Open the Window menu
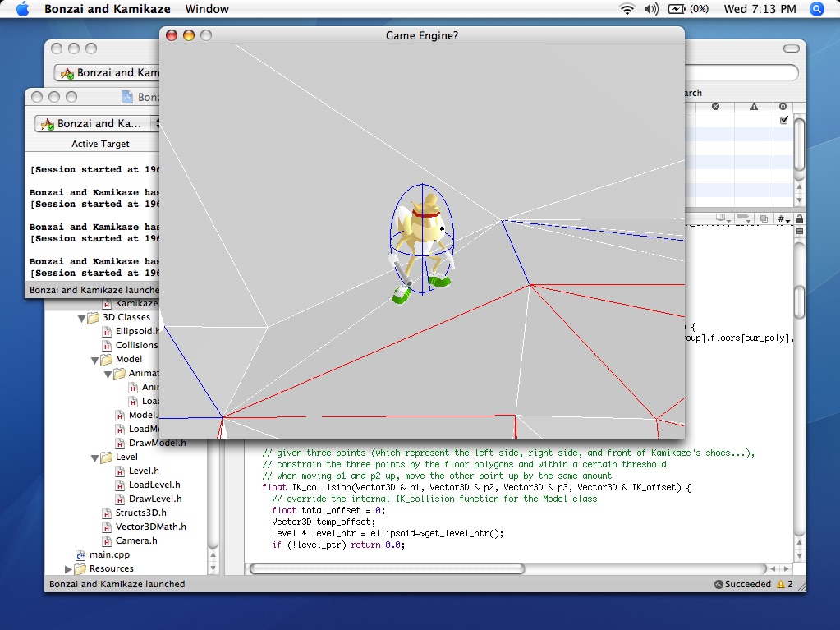This screenshot has width=840, height=630. 207,9
